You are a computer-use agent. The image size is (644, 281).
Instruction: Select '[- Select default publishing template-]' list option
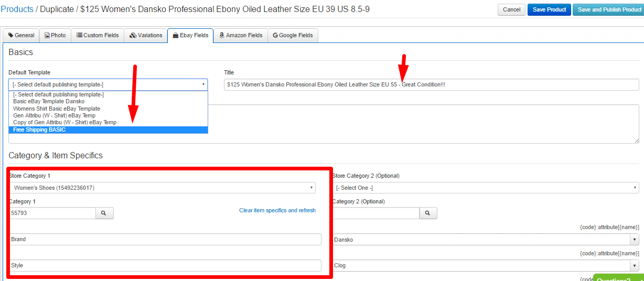tap(108, 95)
